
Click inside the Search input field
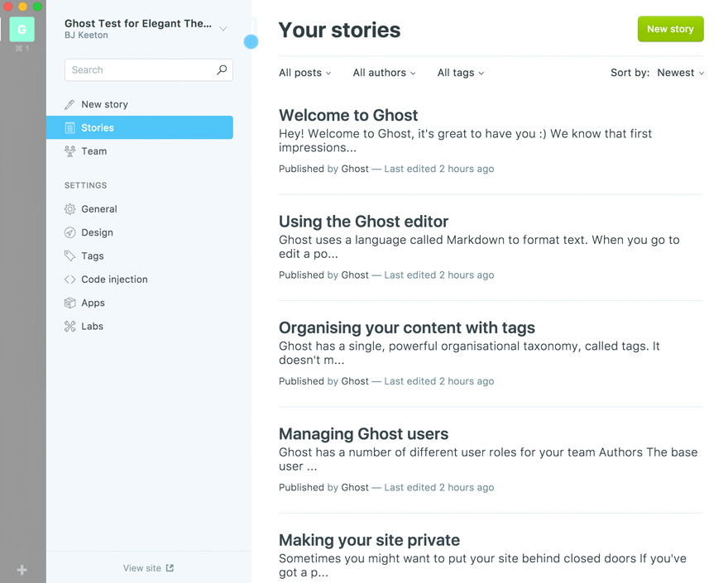click(x=132, y=70)
